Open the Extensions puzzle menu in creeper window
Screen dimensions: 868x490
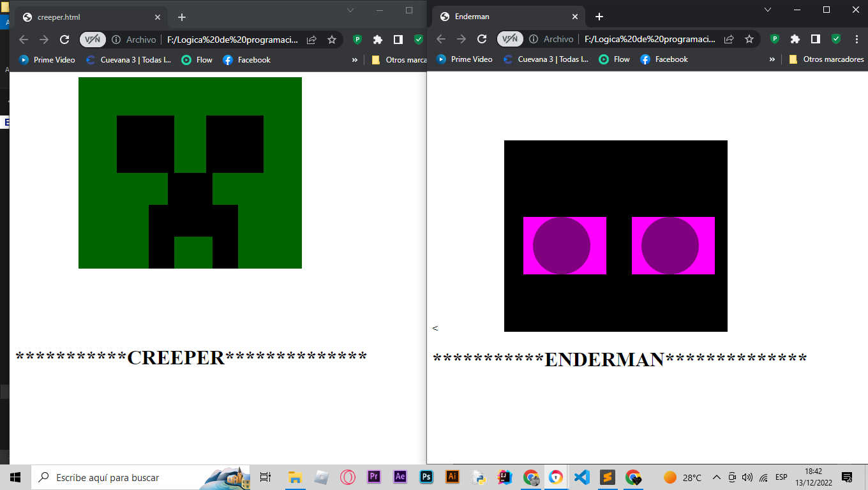tap(378, 40)
